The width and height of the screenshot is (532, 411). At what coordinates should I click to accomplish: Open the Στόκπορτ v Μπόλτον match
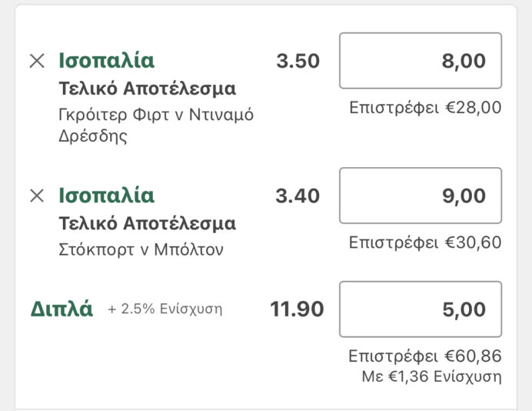click(141, 250)
